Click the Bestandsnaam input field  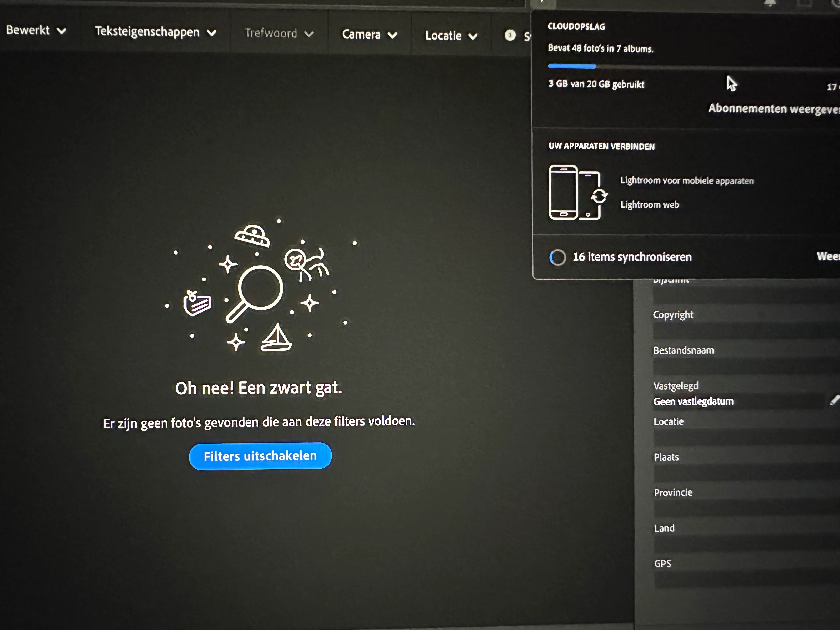[744, 367]
